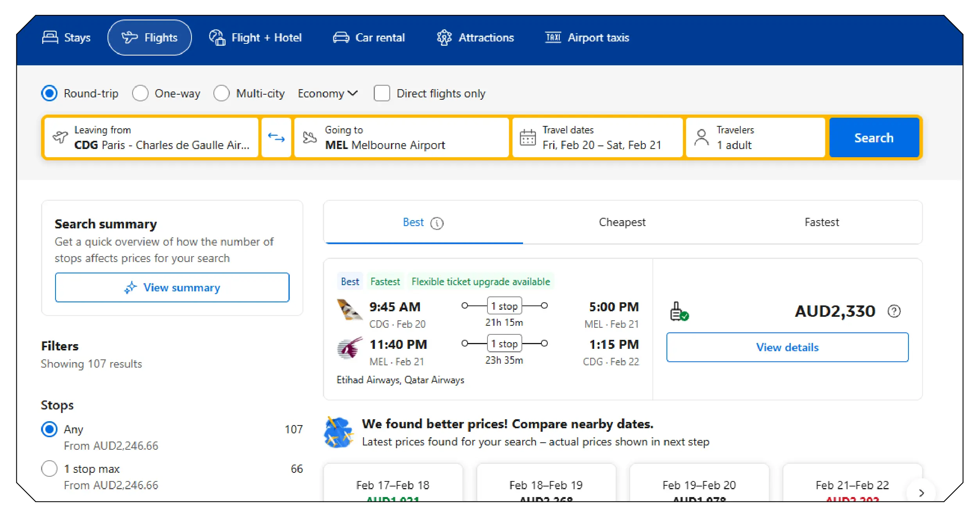Select the One-way trip option
Viewport: 980px width, 517px height.
140,93
